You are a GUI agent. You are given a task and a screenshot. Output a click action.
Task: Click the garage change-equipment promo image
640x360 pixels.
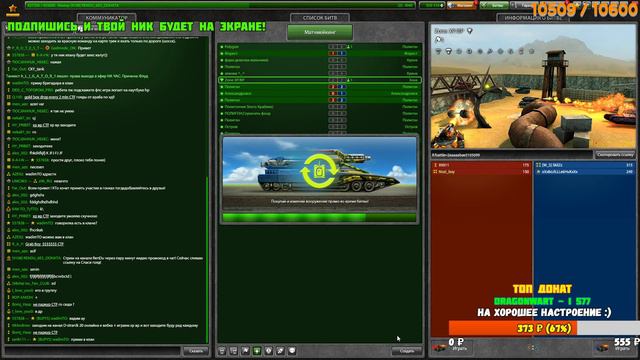pyautogui.click(x=320, y=174)
